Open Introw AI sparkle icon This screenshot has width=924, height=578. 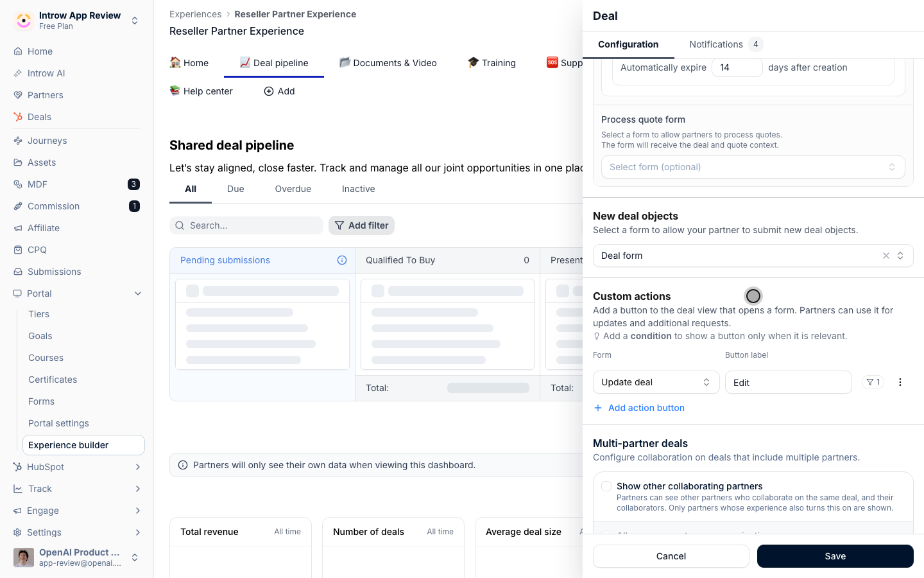18,73
